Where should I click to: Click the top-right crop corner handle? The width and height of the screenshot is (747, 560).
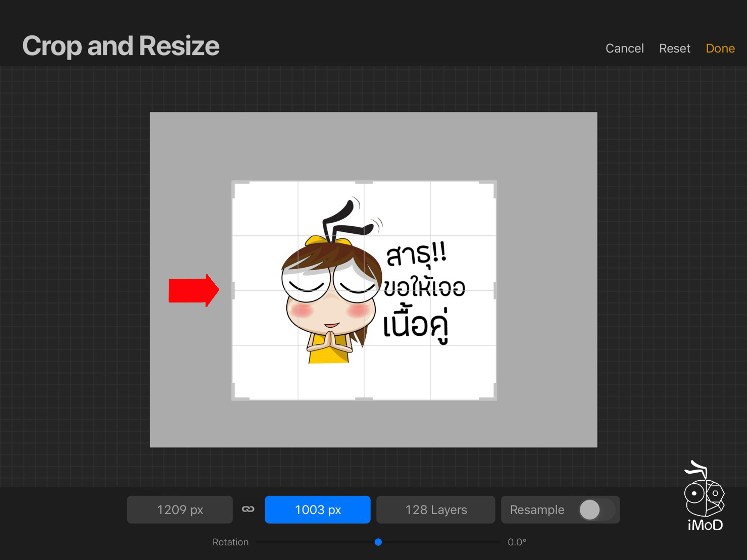tap(493, 184)
